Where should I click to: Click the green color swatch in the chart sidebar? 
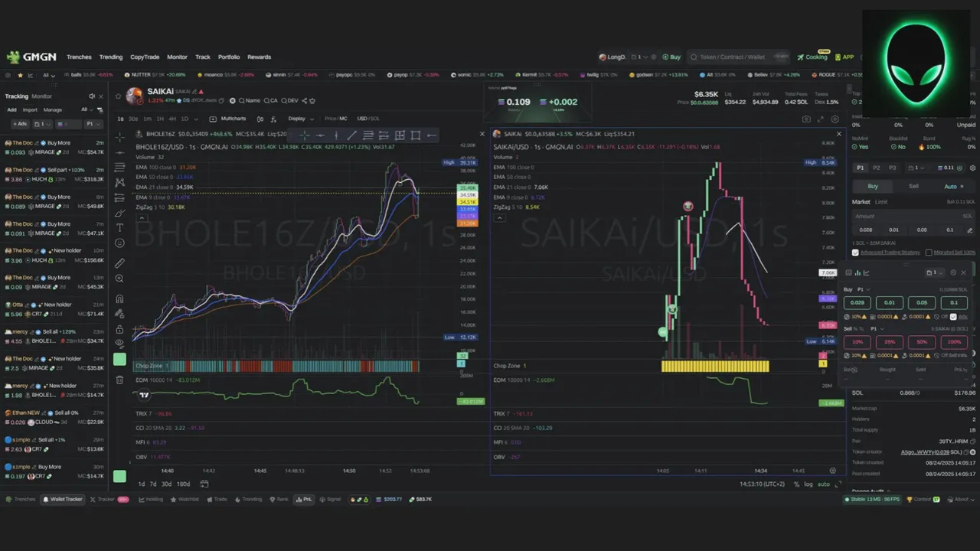pos(119,360)
